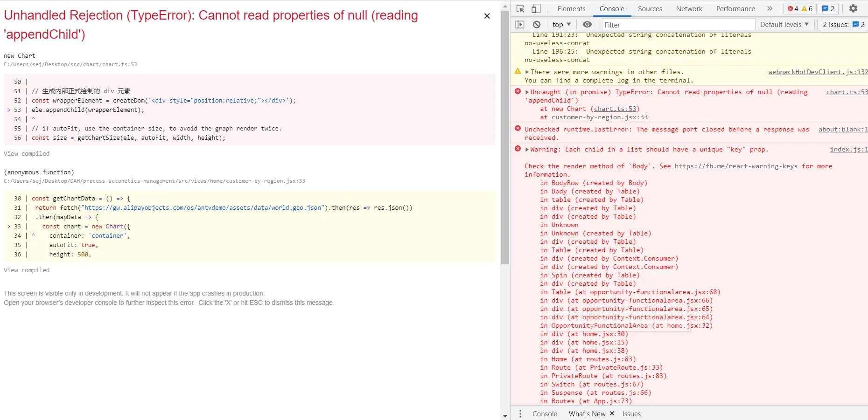Open the about:blank:1 source link
This screenshot has height=420, width=868.
tap(843, 130)
